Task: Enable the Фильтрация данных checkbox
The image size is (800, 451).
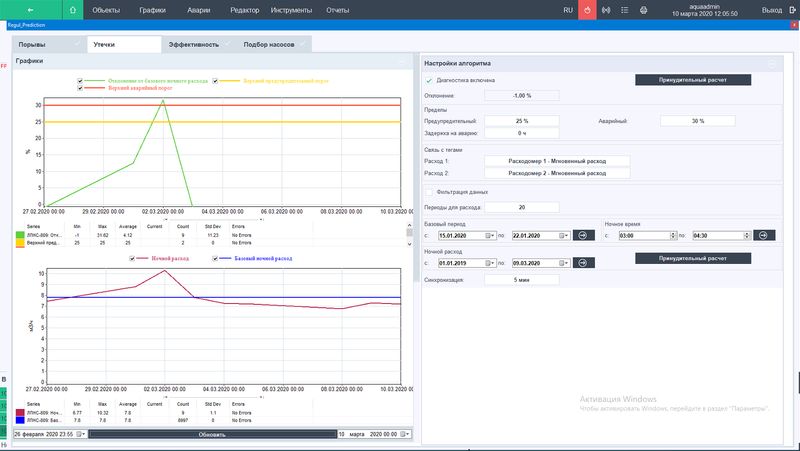Action: [430, 190]
